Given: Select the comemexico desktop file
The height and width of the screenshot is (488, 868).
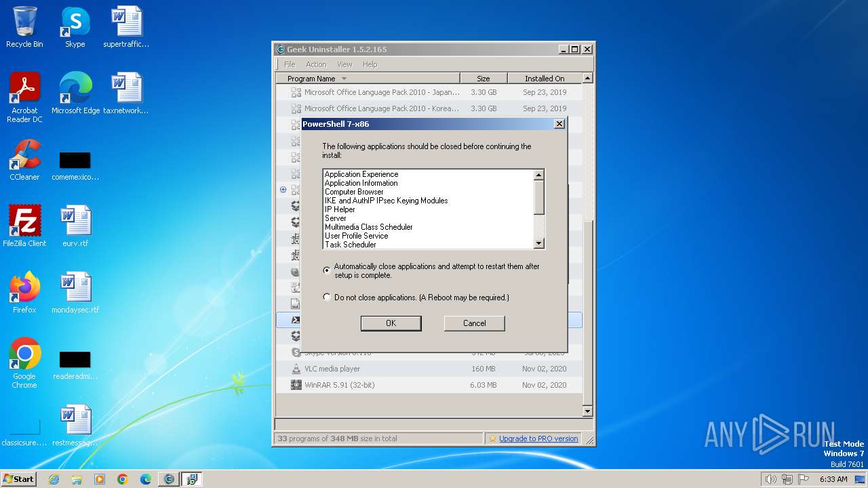Looking at the screenshot, I should pyautogui.click(x=75, y=167).
